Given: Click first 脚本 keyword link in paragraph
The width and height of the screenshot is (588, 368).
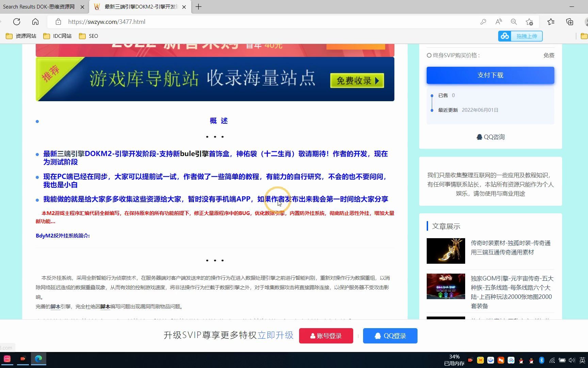Looking at the screenshot, I should point(55,306).
